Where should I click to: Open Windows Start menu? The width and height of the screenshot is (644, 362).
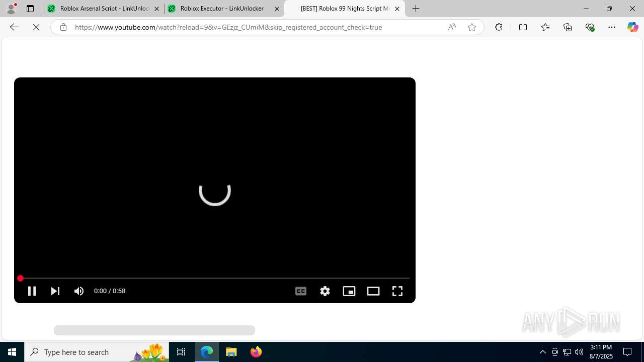pyautogui.click(x=12, y=352)
